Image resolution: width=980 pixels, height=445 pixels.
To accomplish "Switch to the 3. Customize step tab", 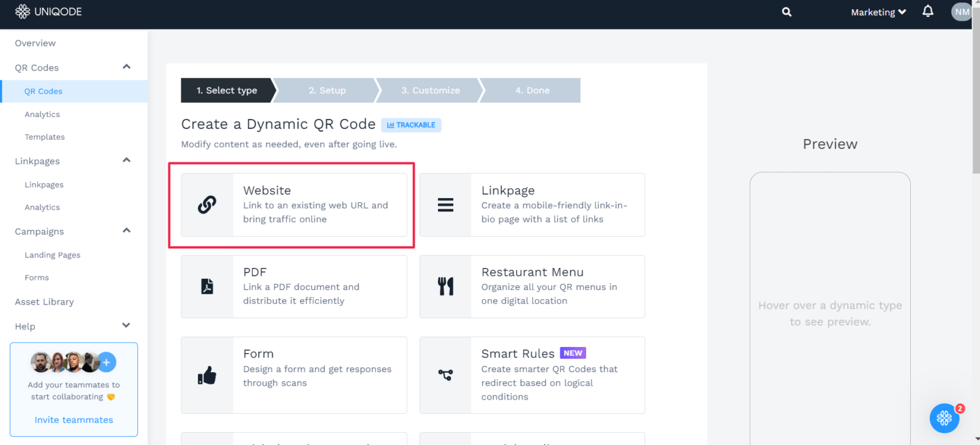I will [430, 90].
